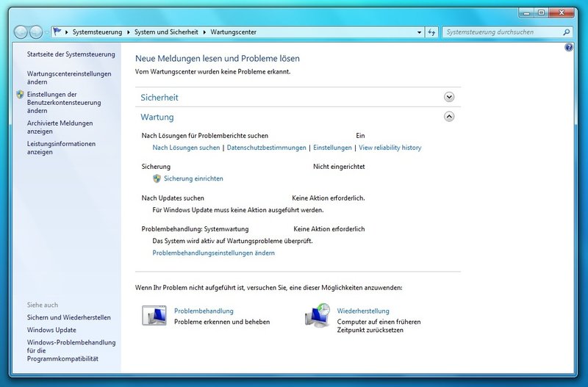
Task: Click the Problembehandlung computer icon
Action: (154, 316)
